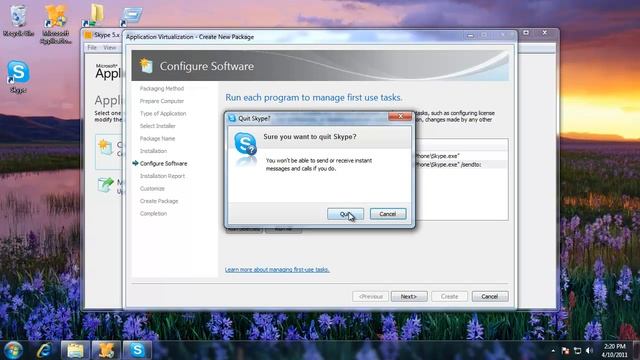Open the volume speaker tray icon
The width and height of the screenshot is (640, 360).
(x=589, y=351)
